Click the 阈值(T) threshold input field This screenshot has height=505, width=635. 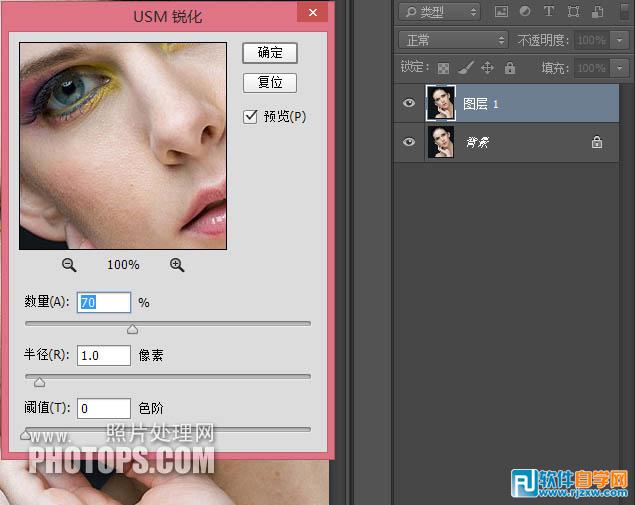coord(104,408)
